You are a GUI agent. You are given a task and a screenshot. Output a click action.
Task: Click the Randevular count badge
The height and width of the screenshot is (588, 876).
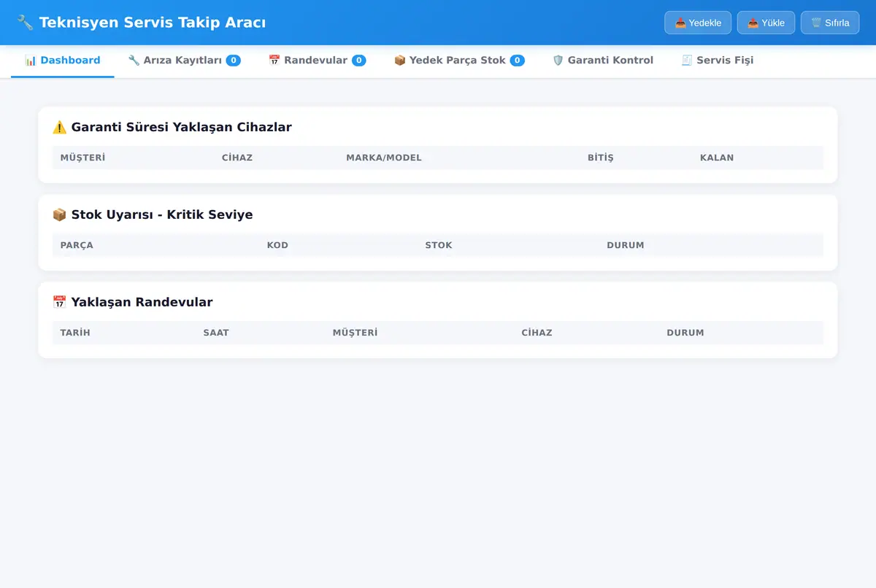tap(359, 61)
